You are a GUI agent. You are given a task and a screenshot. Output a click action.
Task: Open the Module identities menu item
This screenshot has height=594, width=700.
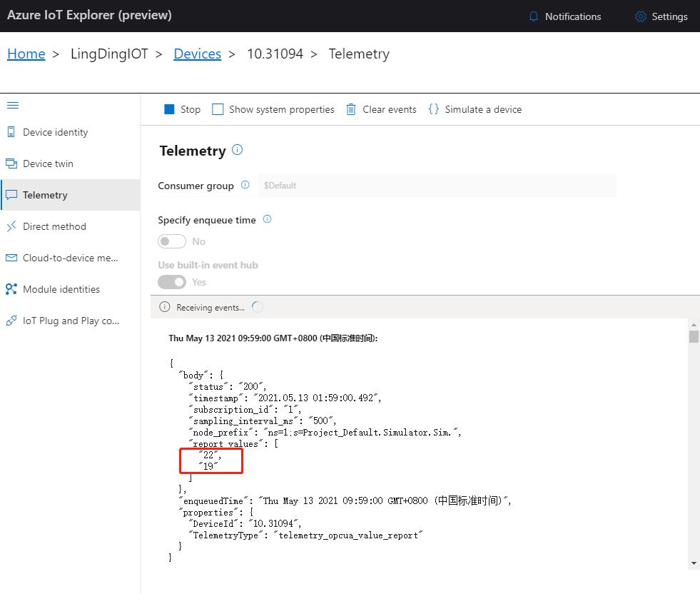(x=70, y=289)
